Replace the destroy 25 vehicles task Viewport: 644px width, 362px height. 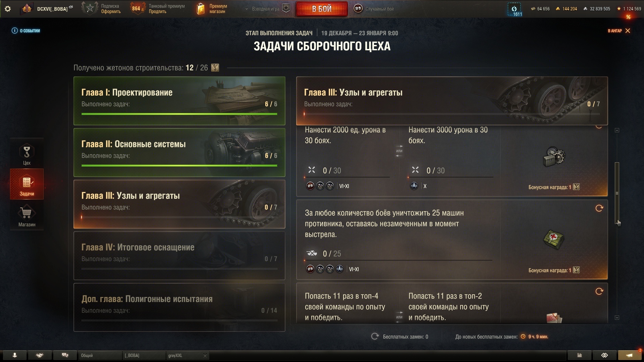click(599, 208)
